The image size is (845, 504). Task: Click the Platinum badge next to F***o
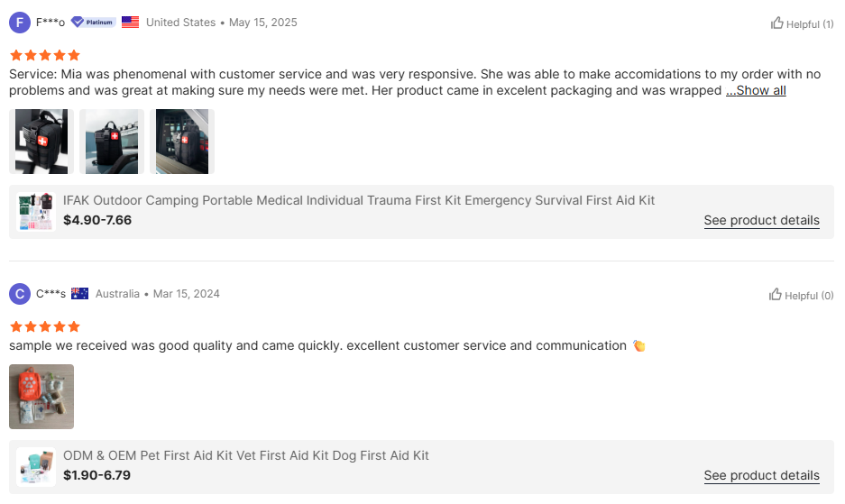click(93, 23)
